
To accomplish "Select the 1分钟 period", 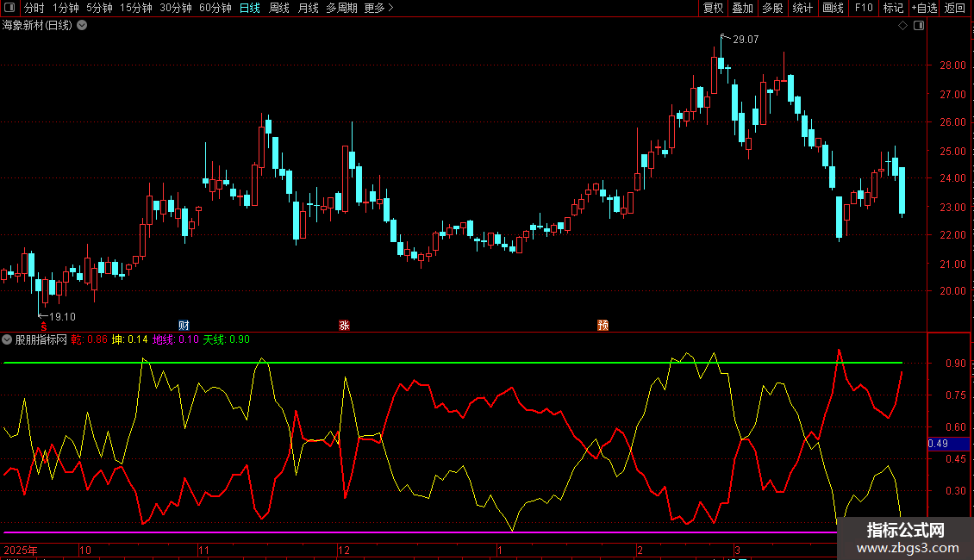I will [x=66, y=8].
